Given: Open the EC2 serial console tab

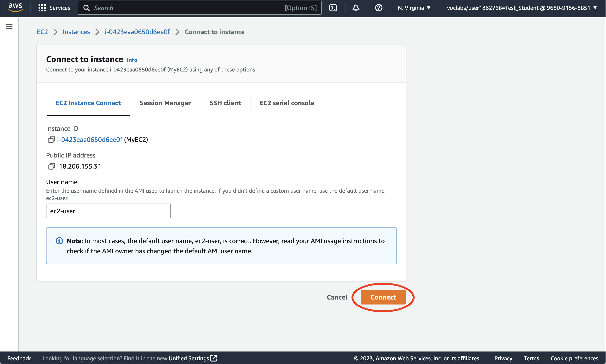Looking at the screenshot, I should point(287,103).
